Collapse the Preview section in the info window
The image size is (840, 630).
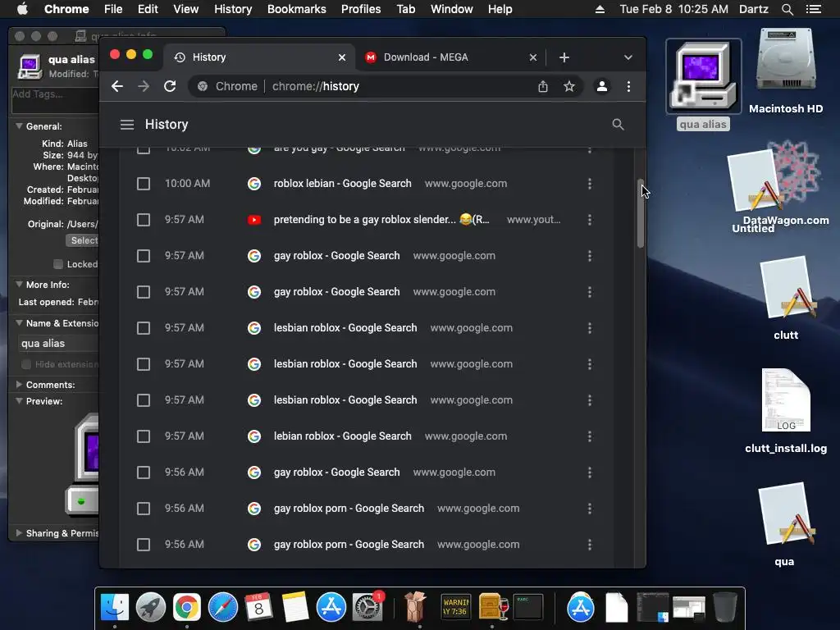(19, 401)
